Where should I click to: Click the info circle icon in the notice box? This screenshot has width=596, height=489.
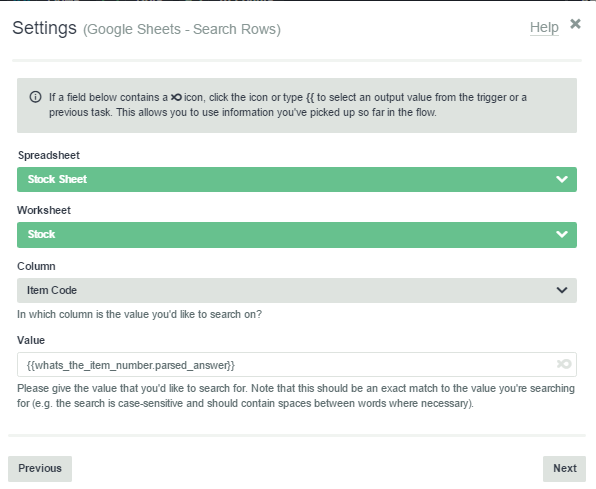(x=35, y=97)
